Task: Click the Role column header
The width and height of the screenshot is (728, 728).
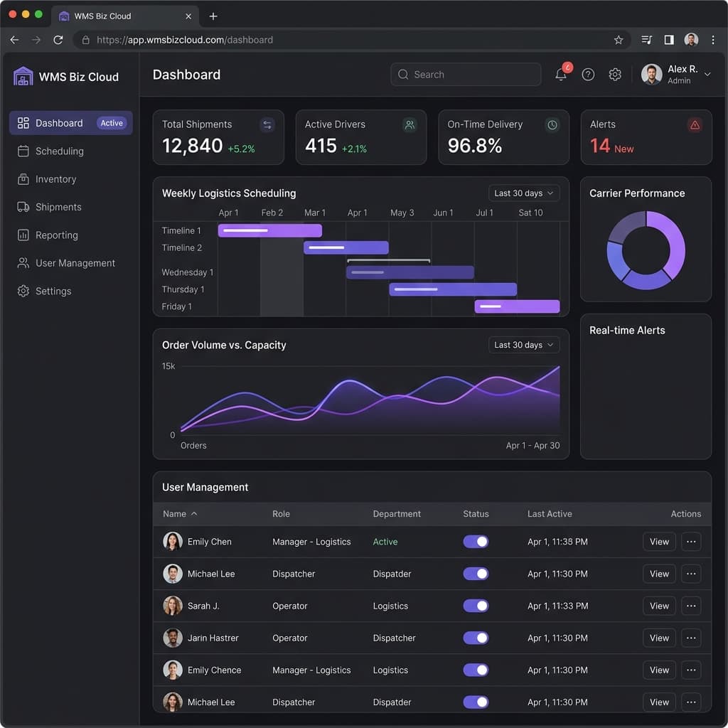Action: 281,513
